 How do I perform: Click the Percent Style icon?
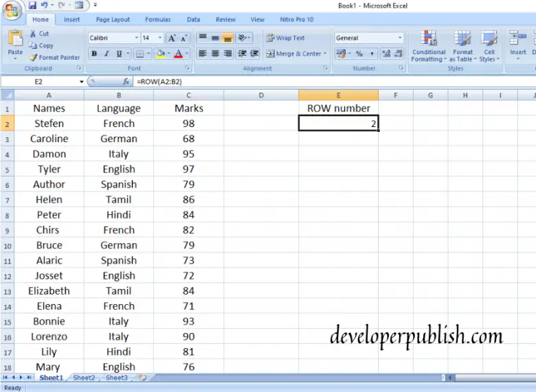click(359, 54)
